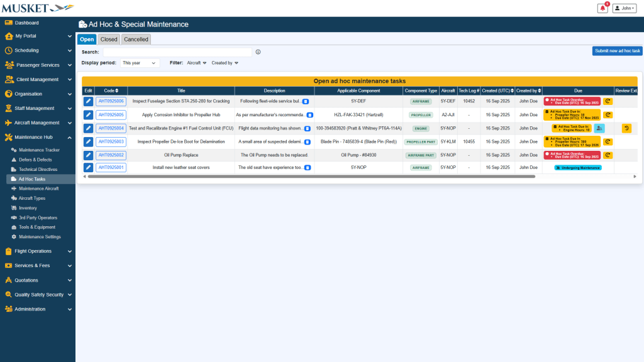Sort by Created (UTC) column
The width and height of the screenshot is (644, 362).
(498, 91)
